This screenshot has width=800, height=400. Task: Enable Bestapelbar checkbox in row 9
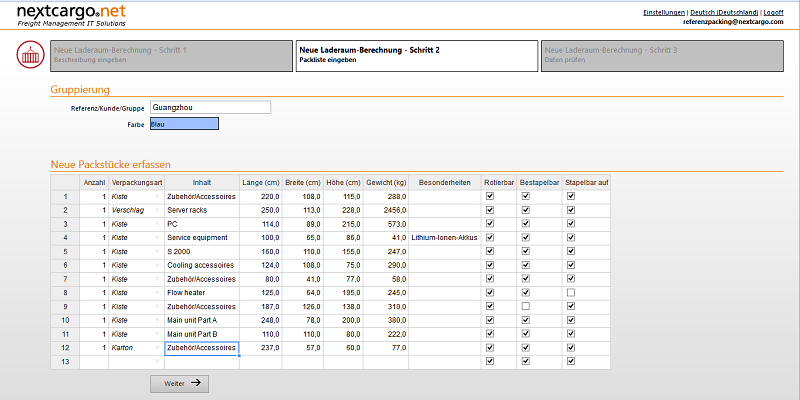[x=525, y=306]
